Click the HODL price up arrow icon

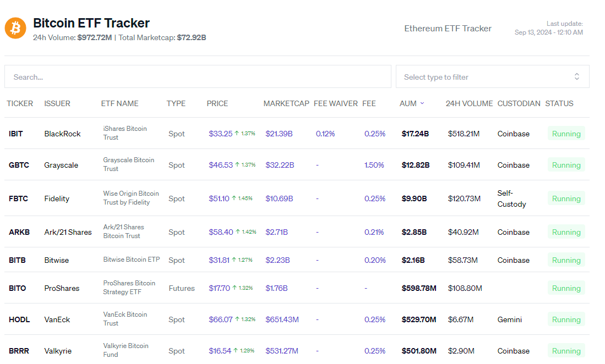237,319
